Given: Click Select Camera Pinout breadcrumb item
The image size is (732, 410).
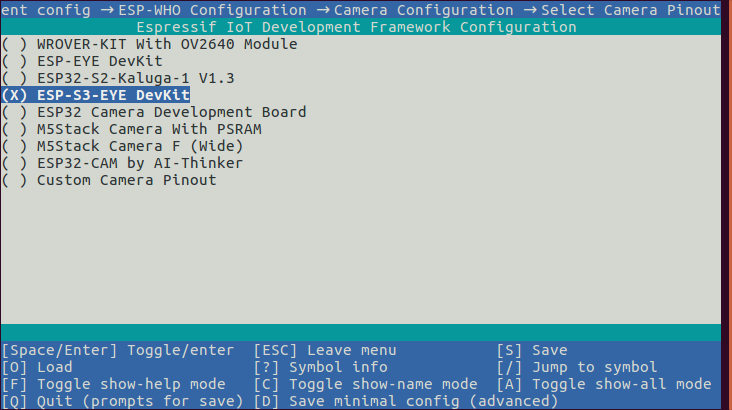Looking at the screenshot, I should [630, 9].
